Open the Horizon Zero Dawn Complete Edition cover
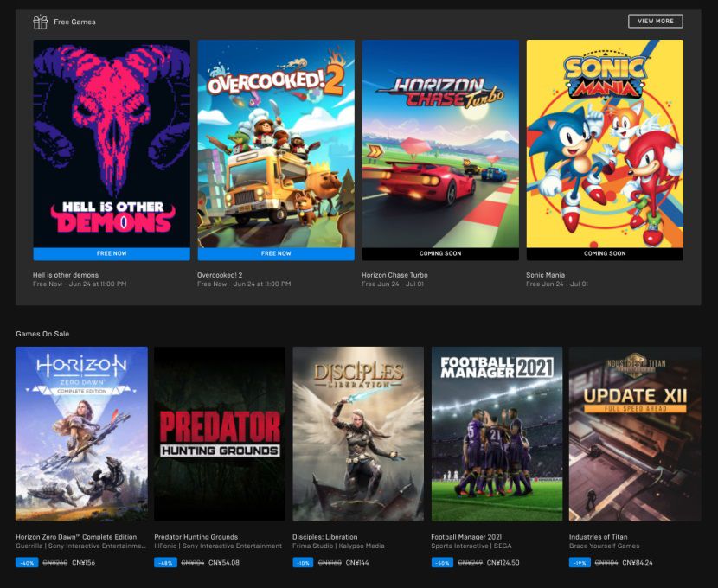The width and height of the screenshot is (718, 588). [81, 434]
